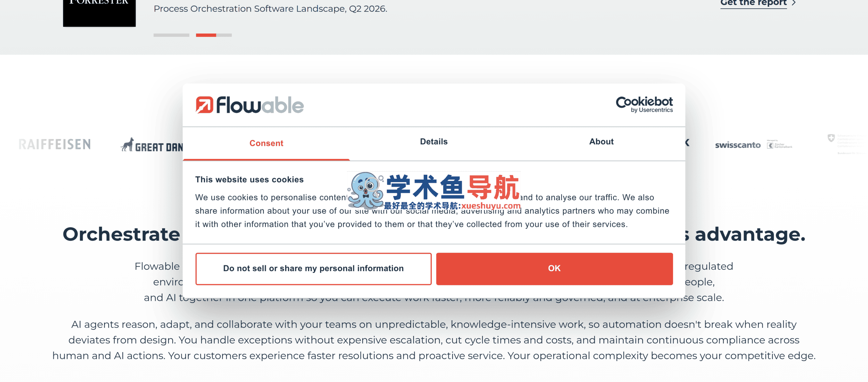This screenshot has height=382, width=868.
Task: Accept cookies with the OK button
Action: tap(554, 268)
